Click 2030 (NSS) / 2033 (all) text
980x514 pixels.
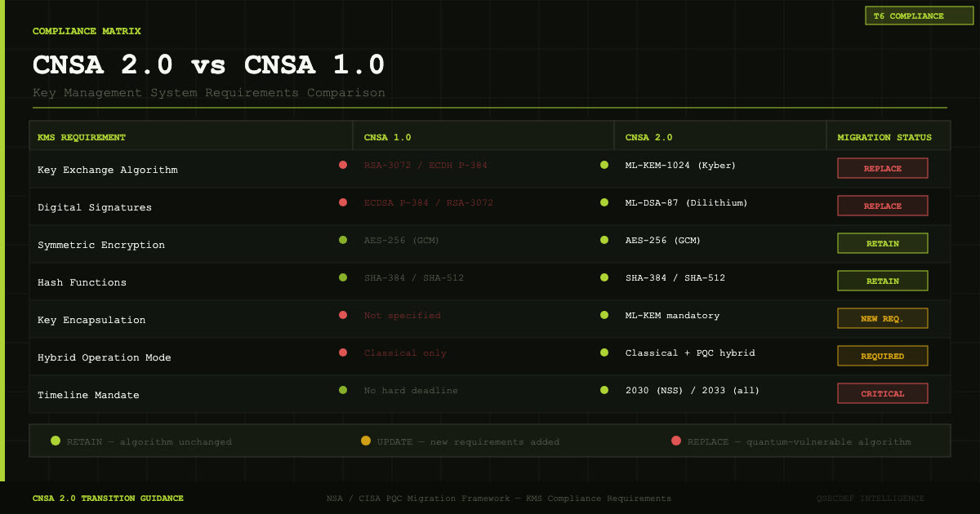pos(693,390)
